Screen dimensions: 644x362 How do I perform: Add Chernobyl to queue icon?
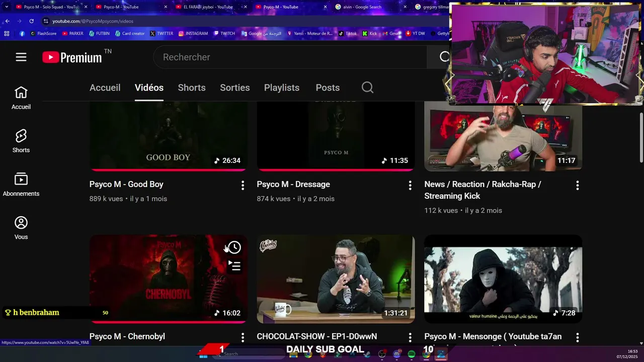[x=234, y=265]
